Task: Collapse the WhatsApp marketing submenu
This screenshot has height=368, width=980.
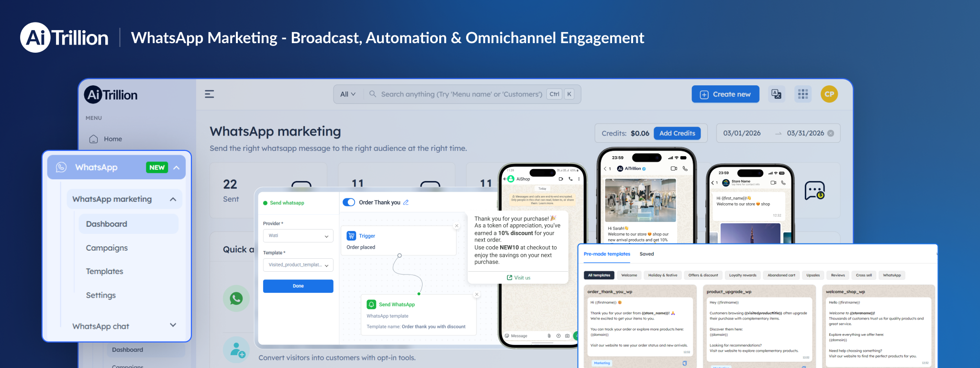Action: [173, 199]
